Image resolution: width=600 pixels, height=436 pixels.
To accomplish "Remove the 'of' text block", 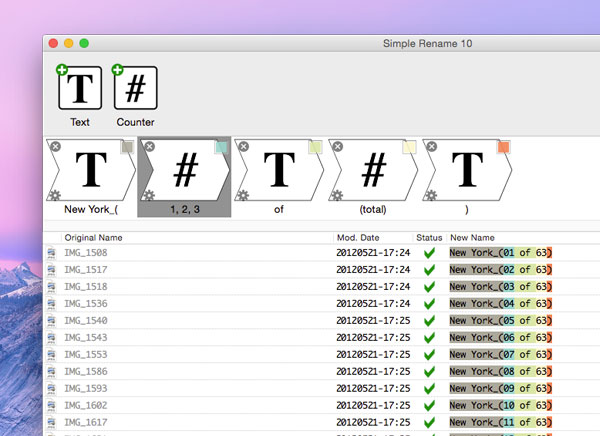I will click(244, 147).
